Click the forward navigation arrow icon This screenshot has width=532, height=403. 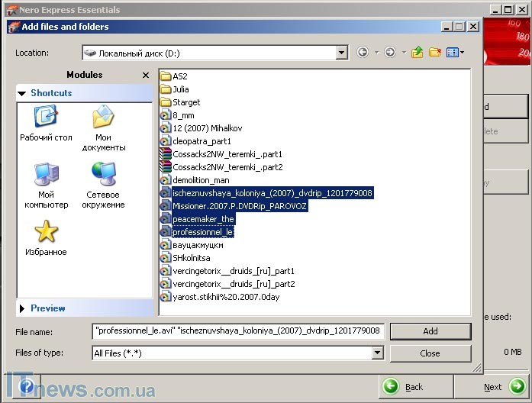coord(390,53)
